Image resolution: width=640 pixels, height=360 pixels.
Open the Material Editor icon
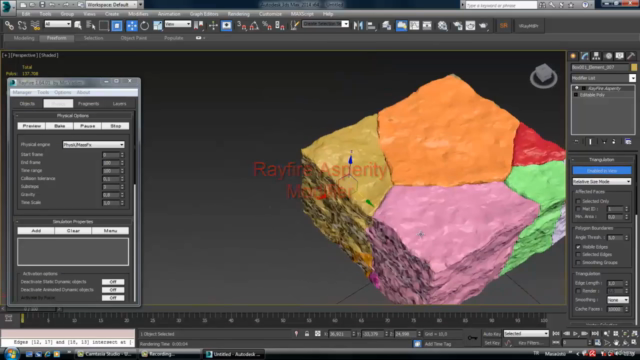click(x=442, y=26)
